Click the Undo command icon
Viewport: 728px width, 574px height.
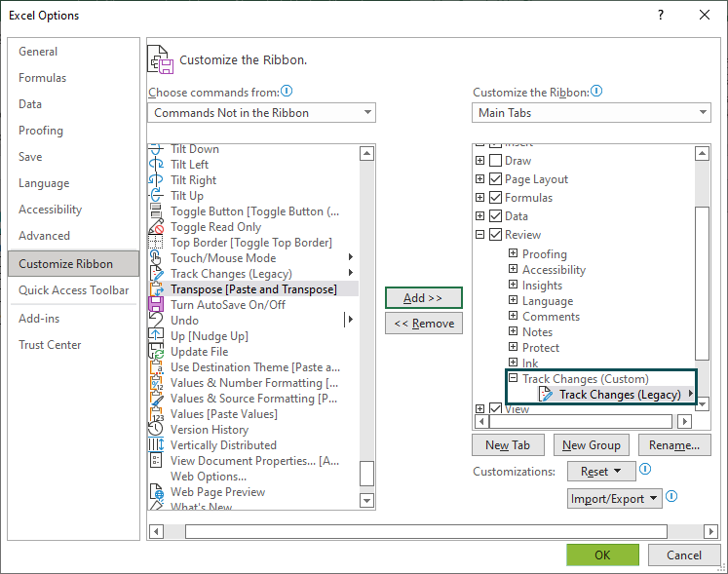coord(156,321)
